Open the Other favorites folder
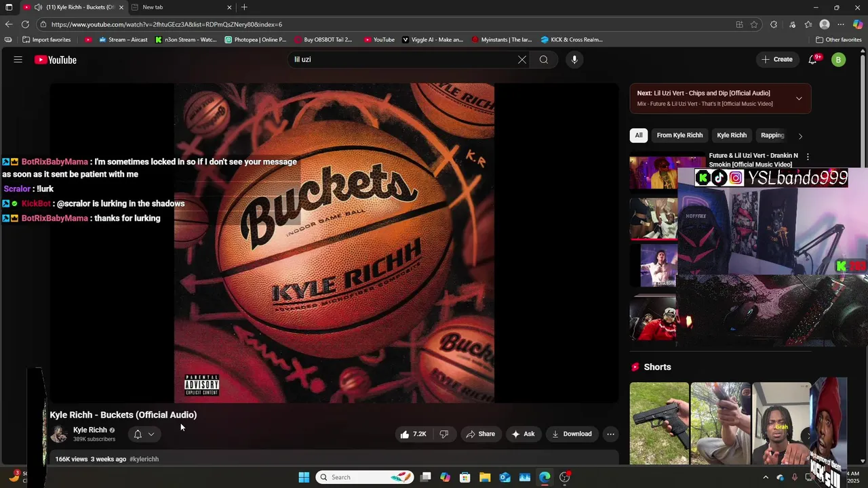The width and height of the screenshot is (868, 488). click(839, 40)
